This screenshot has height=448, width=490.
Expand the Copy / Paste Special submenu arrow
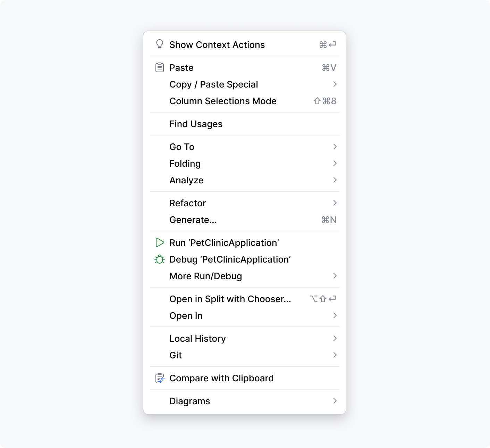point(335,84)
